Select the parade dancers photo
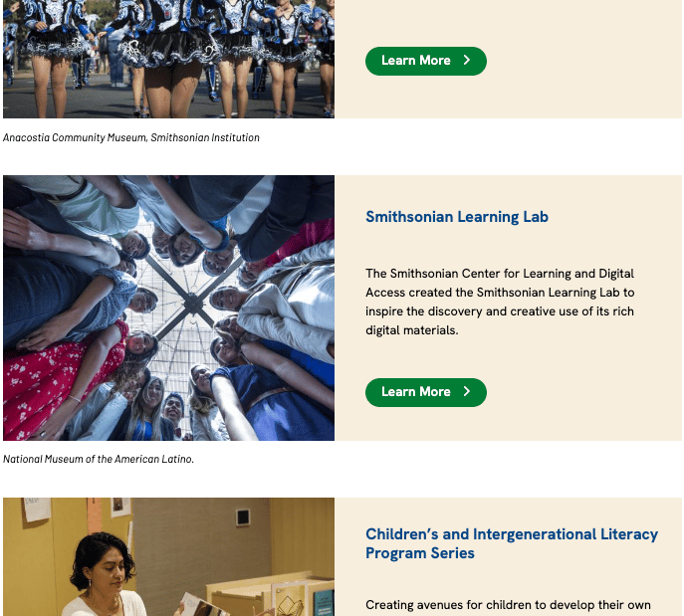Screen dimensions: 684x616 click(x=169, y=59)
